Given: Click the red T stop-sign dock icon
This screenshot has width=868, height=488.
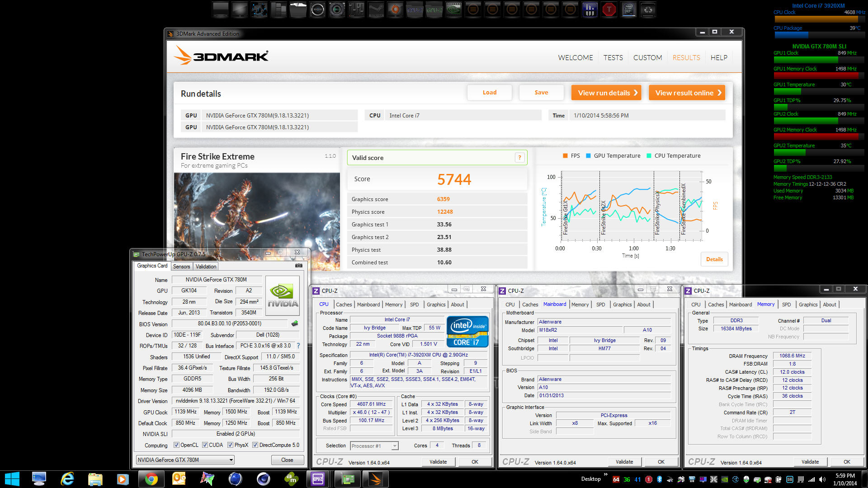Looking at the screenshot, I should [609, 9].
